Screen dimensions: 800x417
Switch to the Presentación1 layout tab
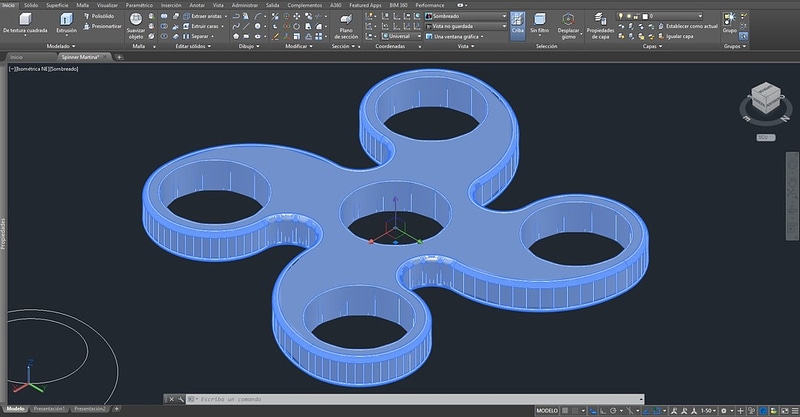coord(49,409)
